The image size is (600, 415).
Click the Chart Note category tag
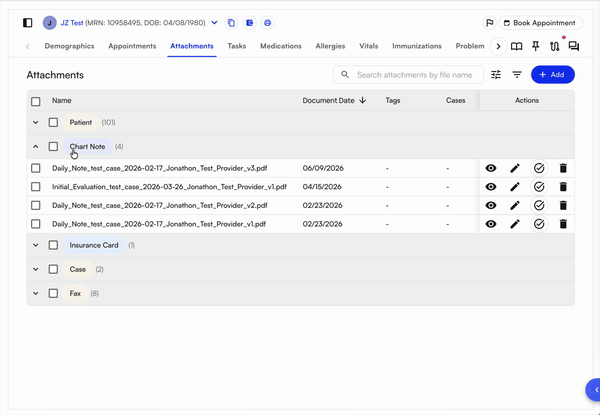pyautogui.click(x=87, y=146)
